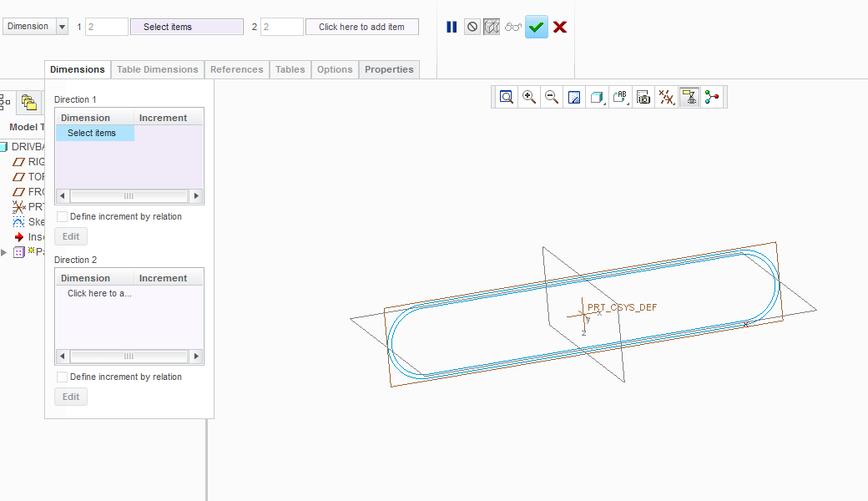Move the Direction 2 list left with its arrow
This screenshot has height=501, width=868.
coord(62,357)
